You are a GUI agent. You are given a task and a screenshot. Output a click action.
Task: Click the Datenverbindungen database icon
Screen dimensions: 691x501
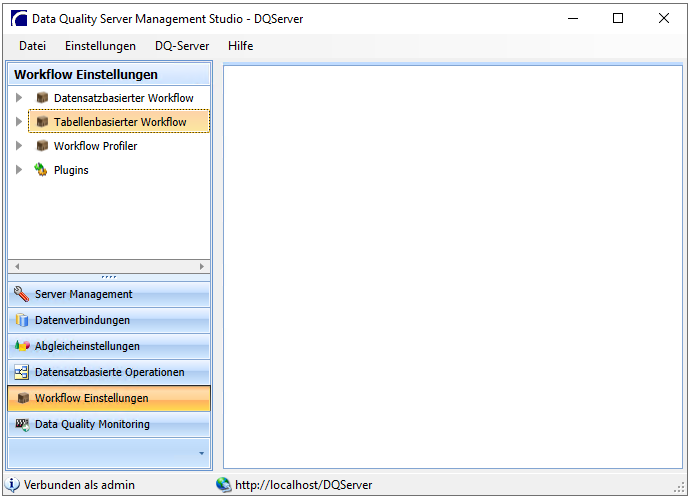(x=22, y=320)
